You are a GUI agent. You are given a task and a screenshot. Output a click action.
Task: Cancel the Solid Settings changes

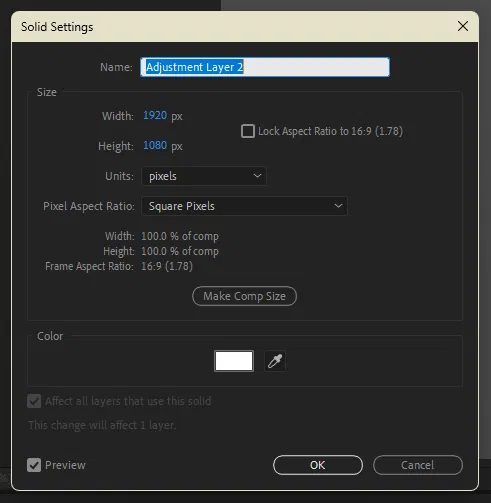418,465
